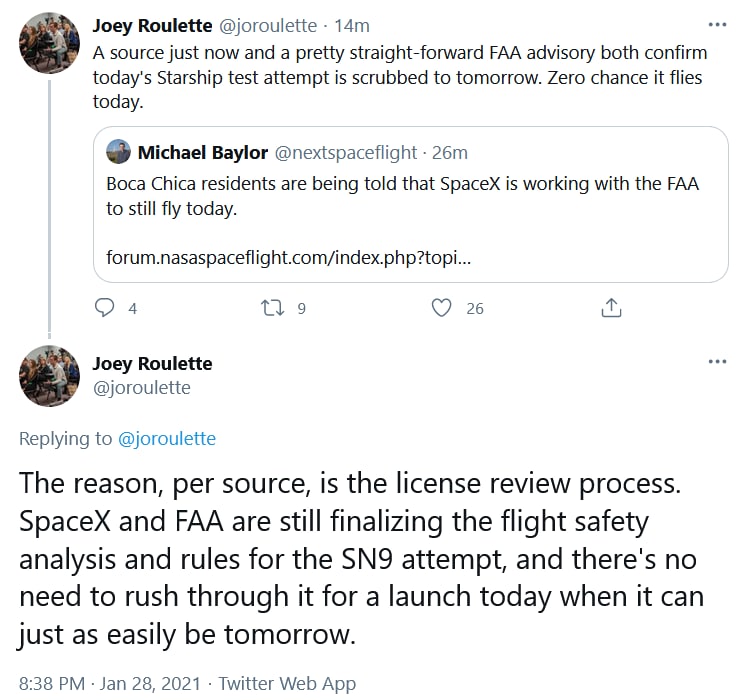Click the retweet icon showing 9

(271, 308)
